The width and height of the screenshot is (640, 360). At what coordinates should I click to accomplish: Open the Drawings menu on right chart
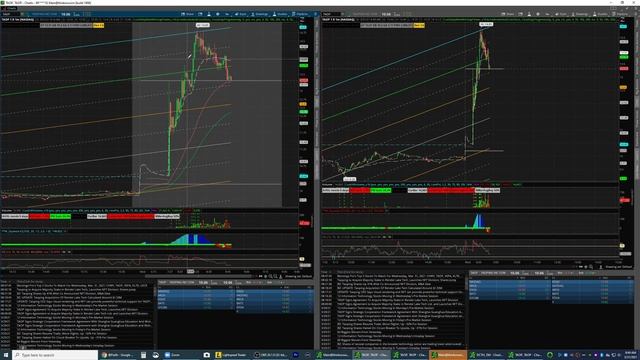pyautogui.click(x=580, y=14)
